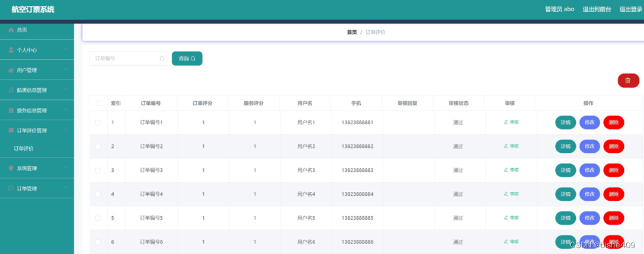The height and width of the screenshot is (254, 644).
Task: Toggle the select-all checkbox in table header
Action: 98,104
